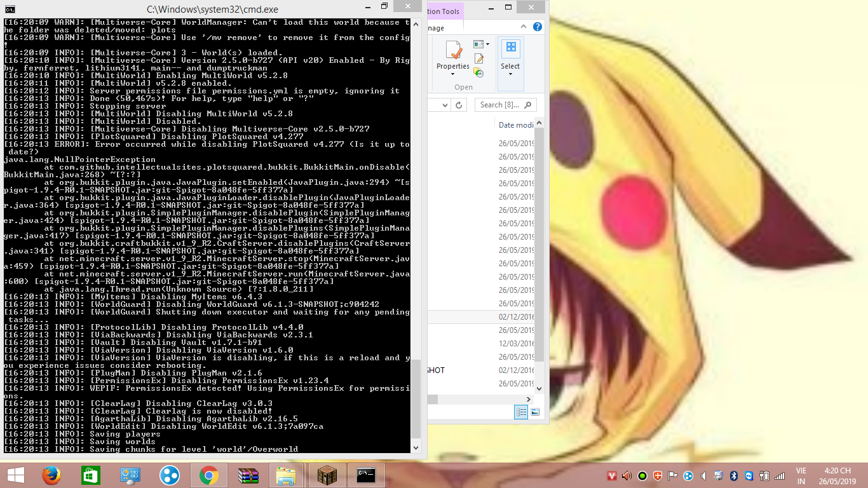Open WinRAR from the taskbar

[x=247, y=475]
